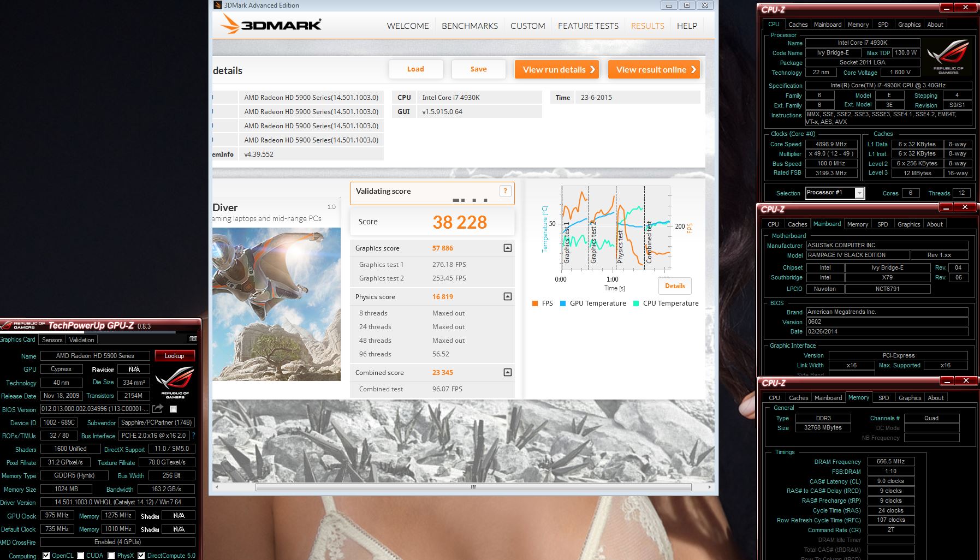The image size is (980, 560).
Task: Click the orange FPS legend swatch
Action: point(535,303)
